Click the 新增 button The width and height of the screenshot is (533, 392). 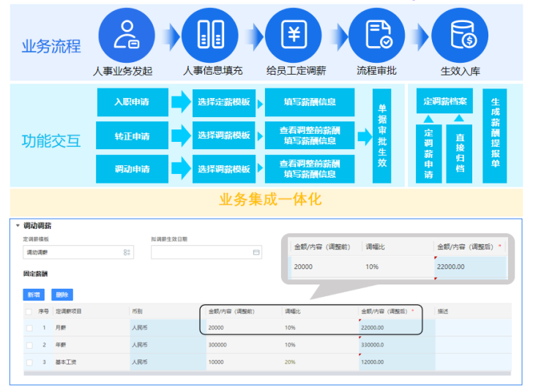pyautogui.click(x=34, y=294)
